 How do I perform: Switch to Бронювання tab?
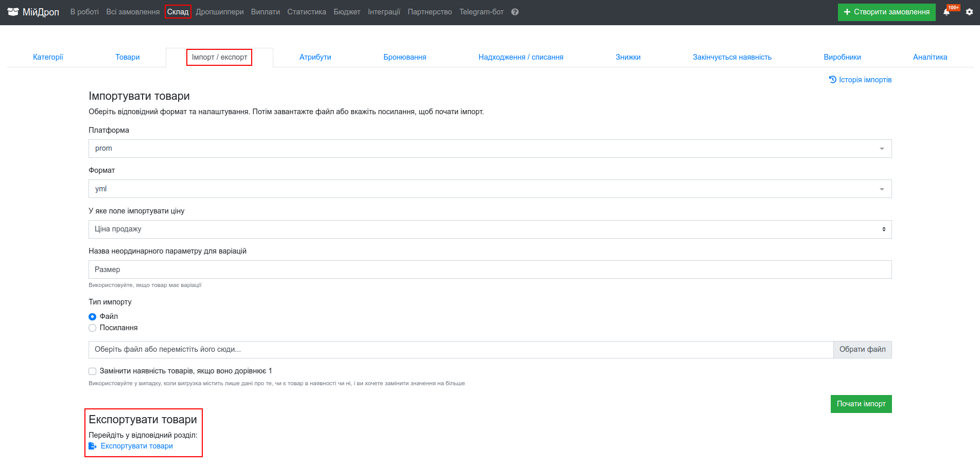405,57
